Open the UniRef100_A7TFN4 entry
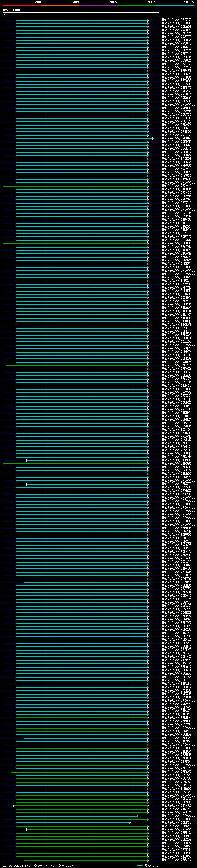 pos(177,850)
